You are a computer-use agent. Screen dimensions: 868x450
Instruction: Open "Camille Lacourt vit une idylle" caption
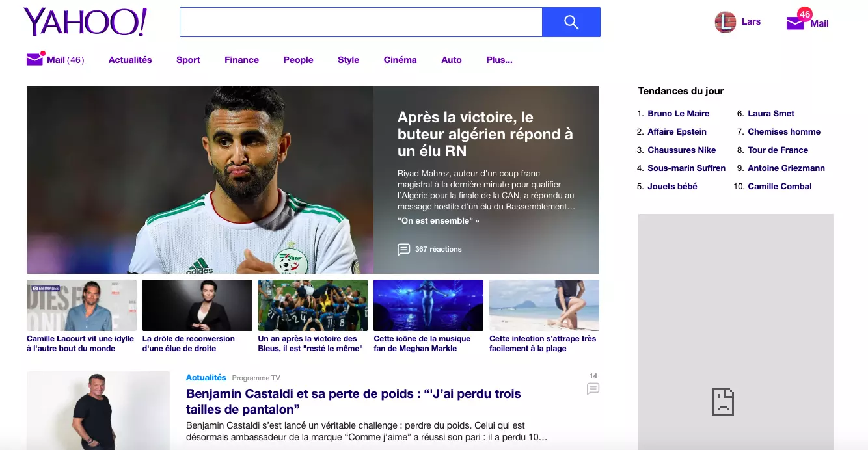(x=80, y=343)
